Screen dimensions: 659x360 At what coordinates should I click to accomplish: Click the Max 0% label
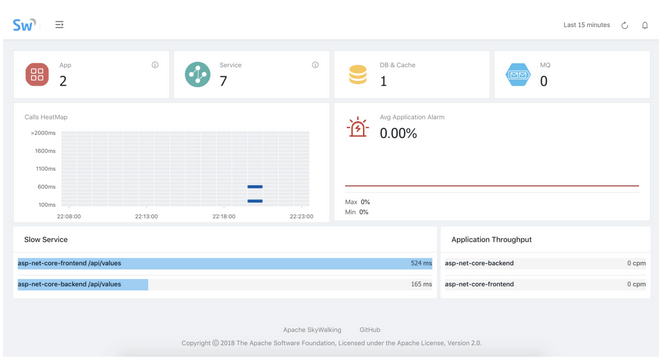coord(357,202)
